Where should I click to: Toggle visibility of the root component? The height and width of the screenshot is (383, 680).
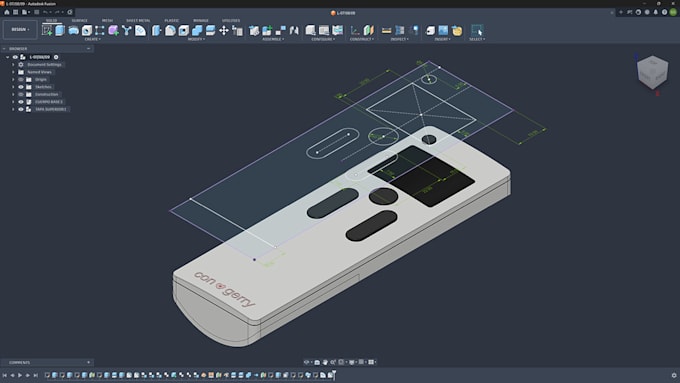coord(15,57)
